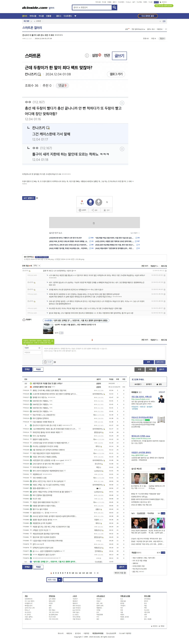The image size is (189, 644).
Task: Click the dcinside.com logo
Action: pyautogui.click(x=35, y=8)
